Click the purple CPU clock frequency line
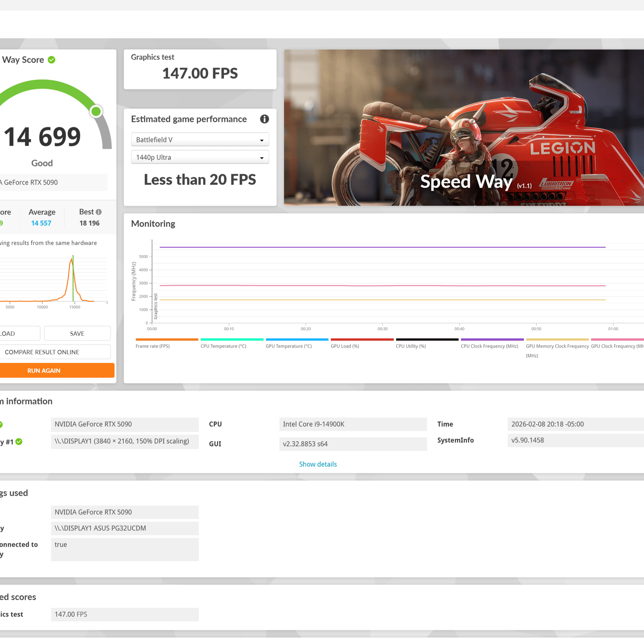This screenshot has height=644, width=644. pos(382,247)
